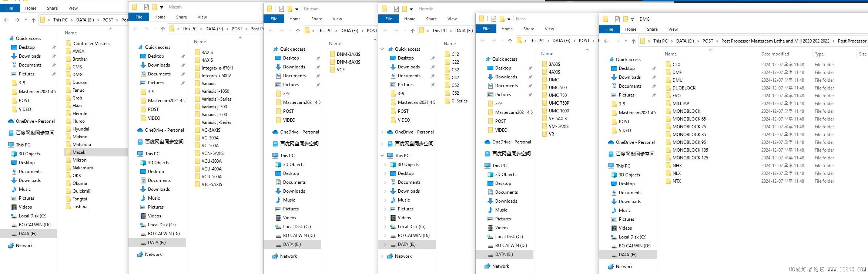Select DATA (E:) in the Haas sidebar
868x274 pixels.
coord(504,254)
